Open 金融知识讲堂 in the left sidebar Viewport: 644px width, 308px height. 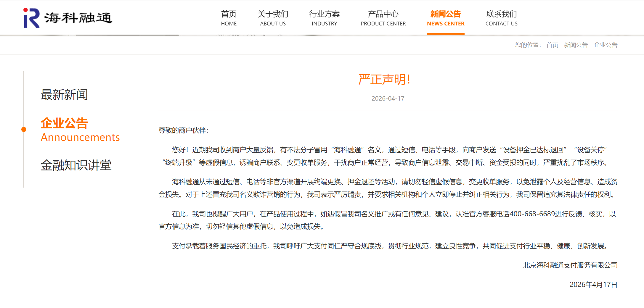76,165
